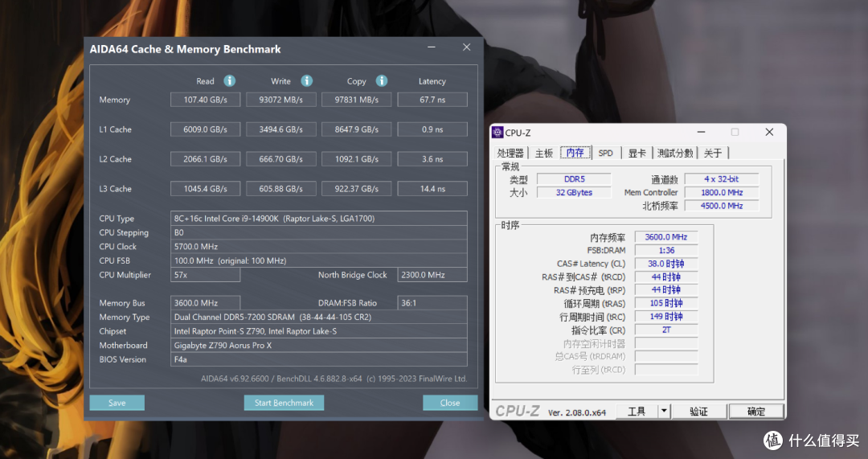Open the 工具 dropdown arrow in CPU-Z
This screenshot has height=459, width=868.
tap(665, 412)
